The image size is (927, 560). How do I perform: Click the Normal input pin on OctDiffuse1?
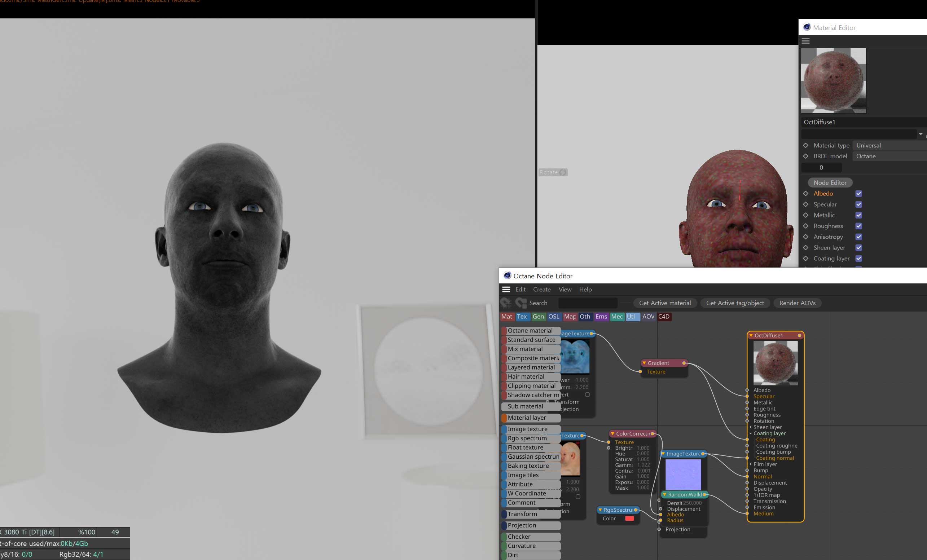(747, 476)
